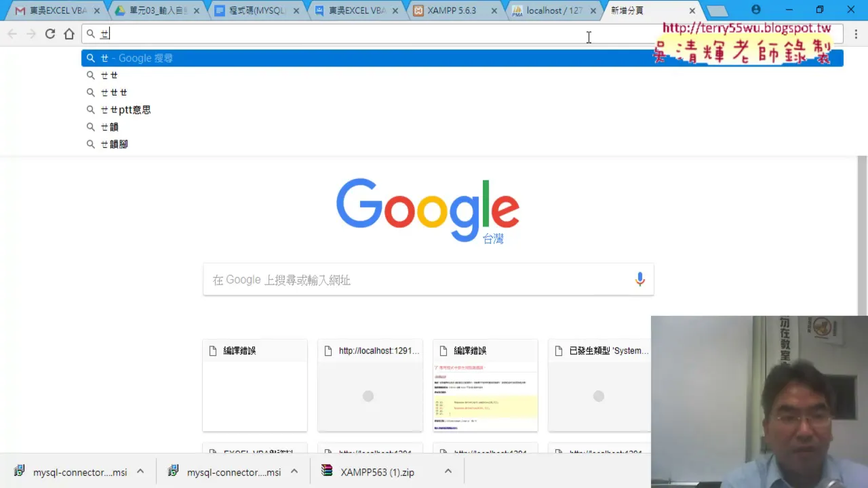
Task: Open the second 編譯錯誤 tile with preview
Action: (486, 385)
